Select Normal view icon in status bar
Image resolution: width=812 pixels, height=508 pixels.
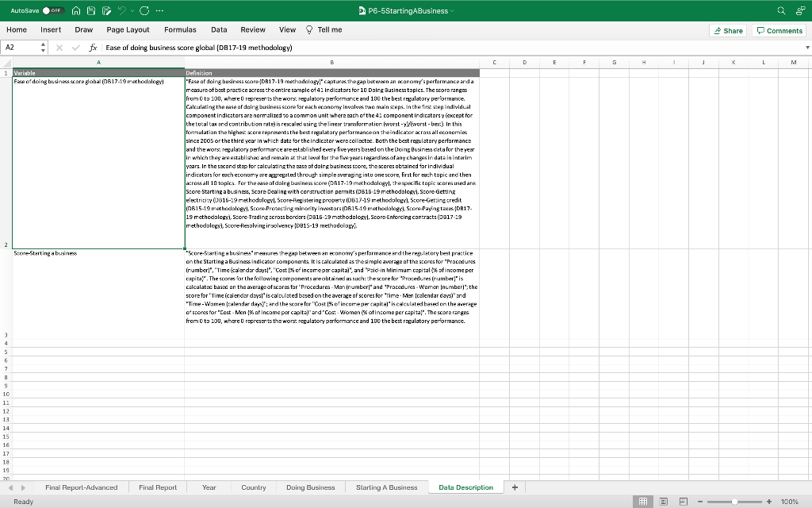click(643, 501)
